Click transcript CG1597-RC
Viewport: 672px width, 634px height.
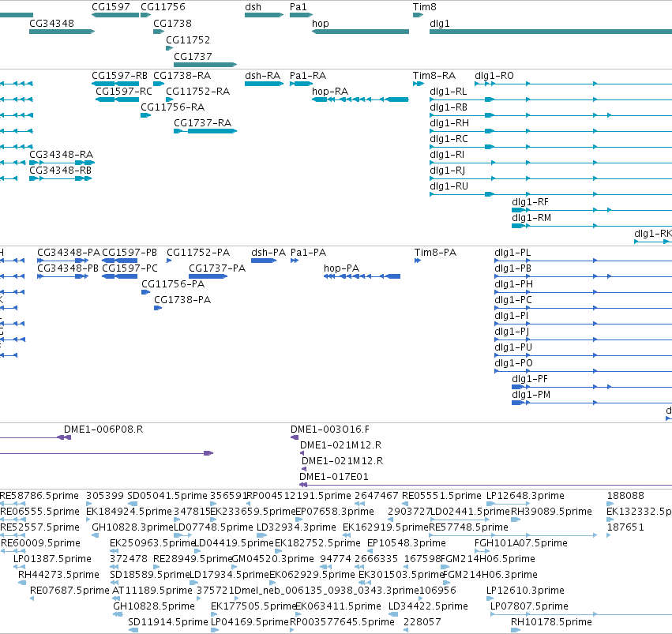[x=124, y=92]
